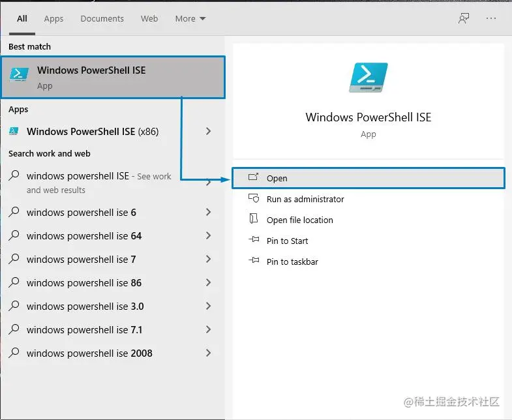The height and width of the screenshot is (420, 512).
Task: Select Windows PowerShell ISE best match
Action: click(113, 78)
